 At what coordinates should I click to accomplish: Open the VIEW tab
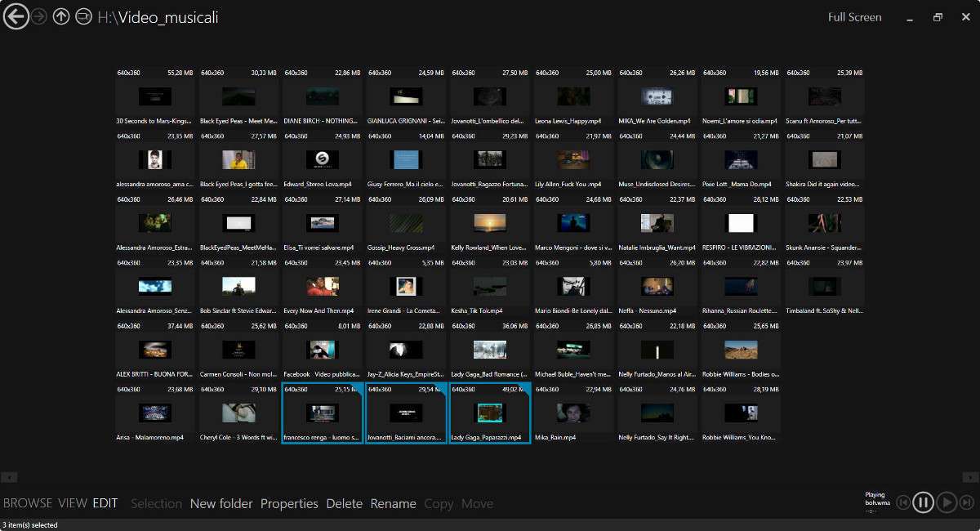click(73, 503)
